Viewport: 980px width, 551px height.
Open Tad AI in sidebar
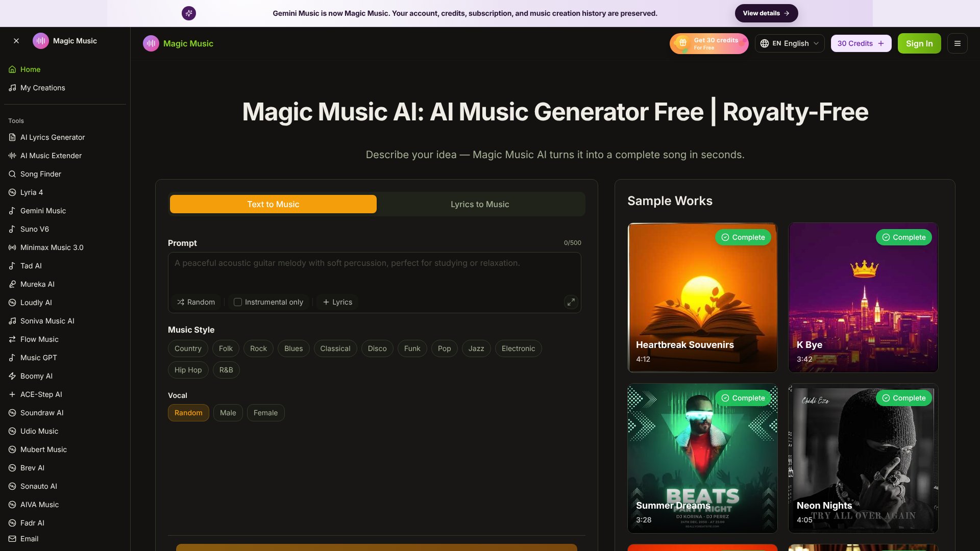click(65, 266)
